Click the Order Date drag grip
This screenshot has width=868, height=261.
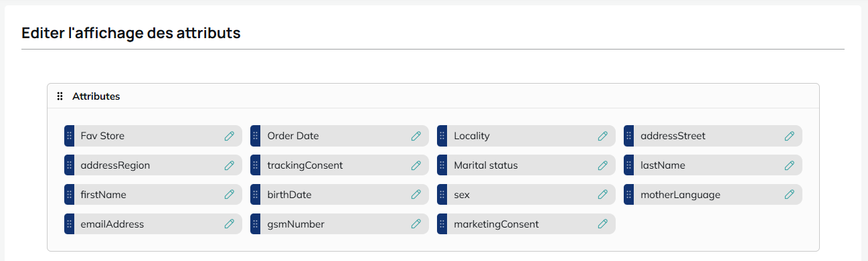(256, 136)
